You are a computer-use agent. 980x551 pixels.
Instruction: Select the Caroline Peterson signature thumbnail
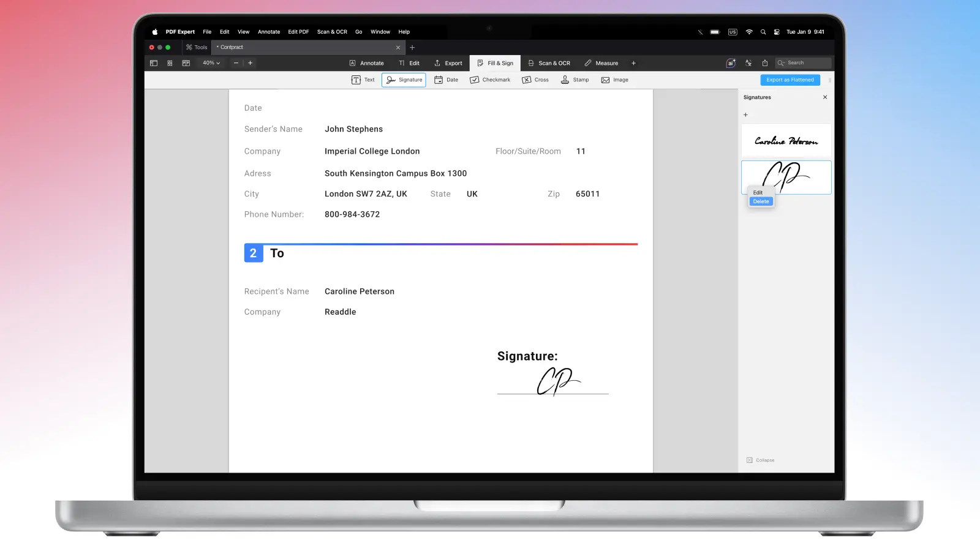(786, 141)
